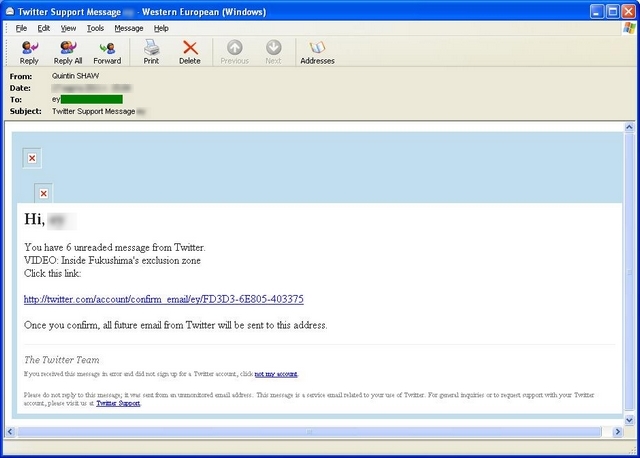Click the second broken image placeholder
Image resolution: width=640 pixels, height=458 pixels.
point(44,193)
